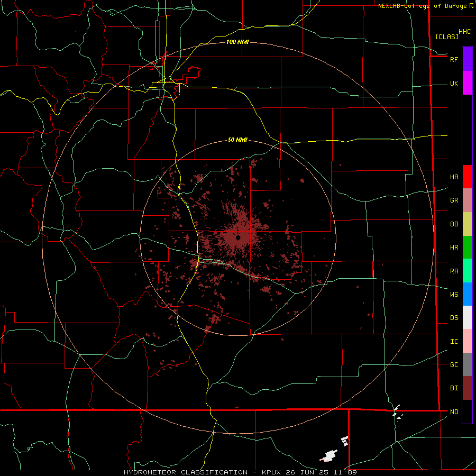Click the HHC product label
476x476 pixels.
pyautogui.click(x=464, y=32)
